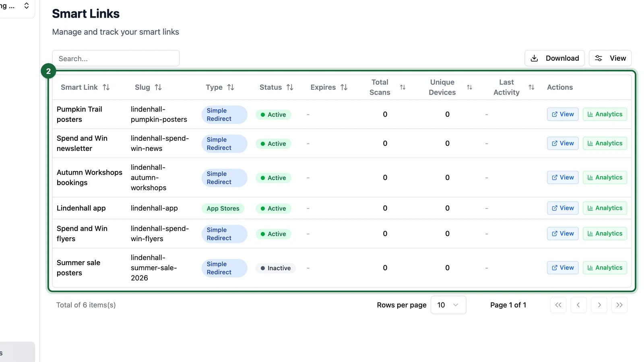644x362 pixels.
Task: Sort table by Slug column
Action: [148, 87]
